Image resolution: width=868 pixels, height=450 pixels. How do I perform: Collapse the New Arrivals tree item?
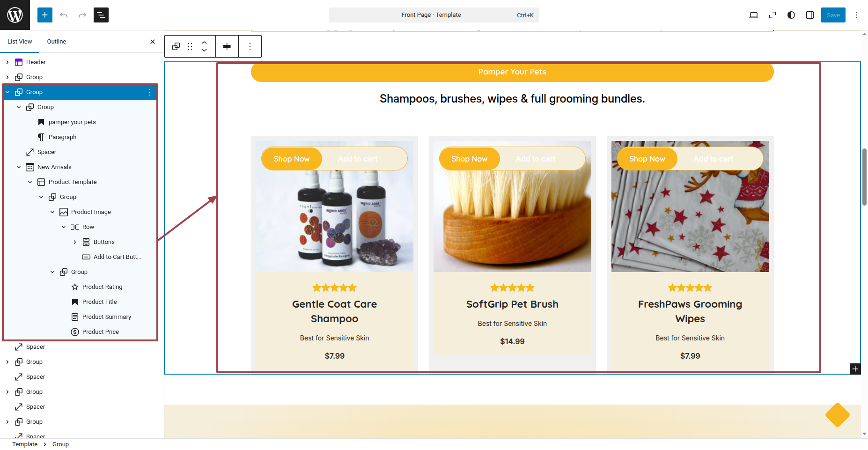(19, 167)
